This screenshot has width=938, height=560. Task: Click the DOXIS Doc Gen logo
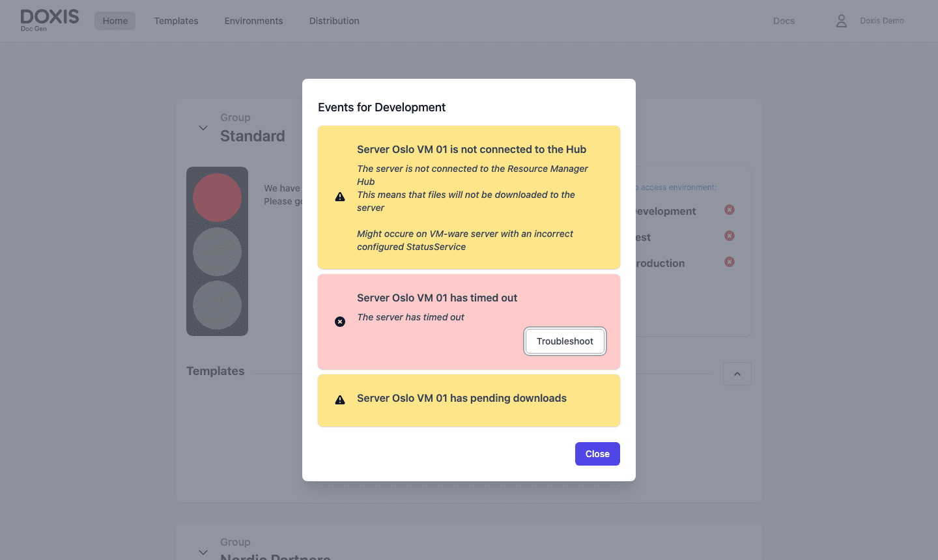coord(50,20)
